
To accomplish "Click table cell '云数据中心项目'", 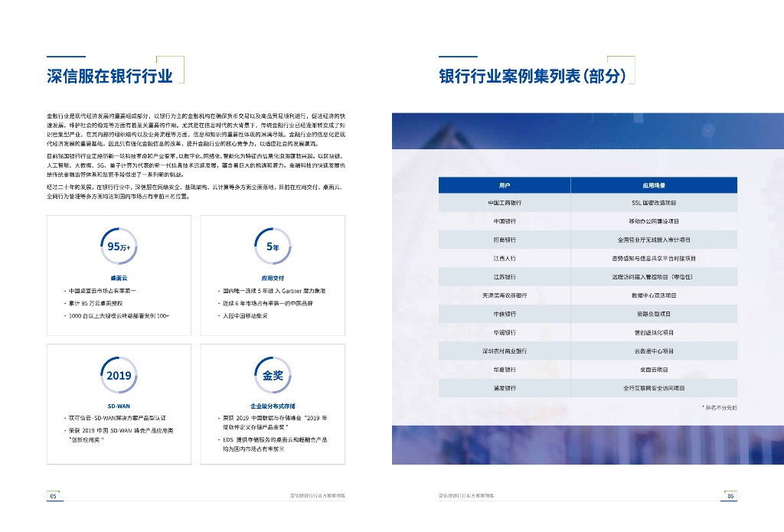I will pos(654,351).
